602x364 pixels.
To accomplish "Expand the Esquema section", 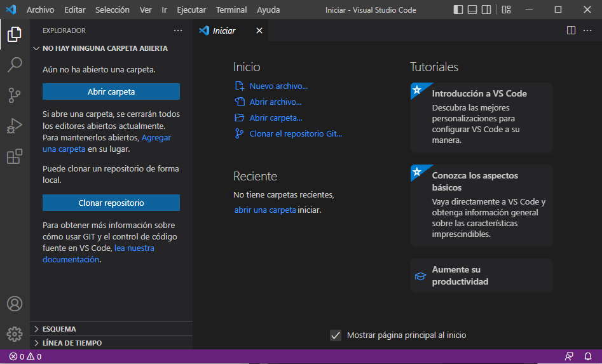I will coord(111,329).
